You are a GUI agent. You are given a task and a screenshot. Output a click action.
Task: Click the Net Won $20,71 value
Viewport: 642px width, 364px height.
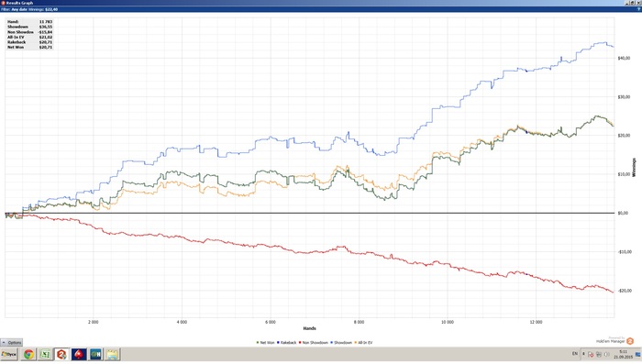pos(46,47)
